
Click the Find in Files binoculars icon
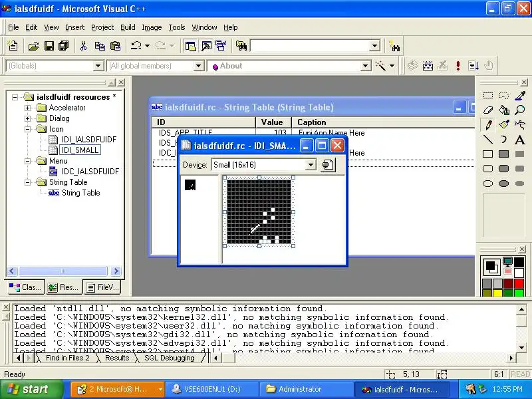241,46
